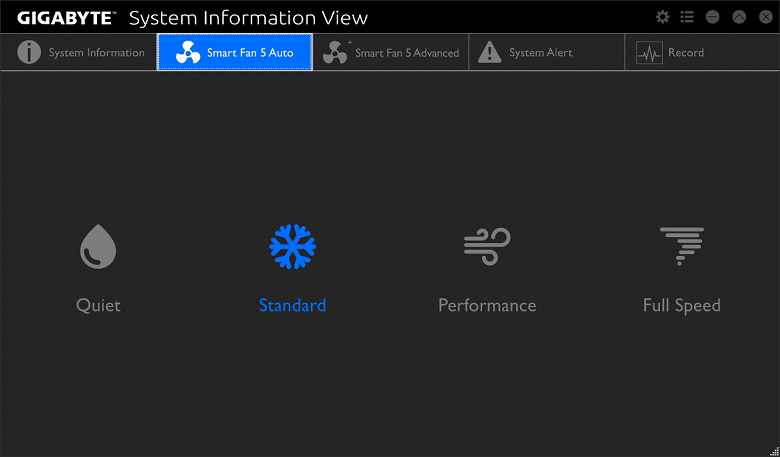Viewport: 780px width, 457px height.
Task: Go to the System Alert tab
Action: click(x=539, y=53)
